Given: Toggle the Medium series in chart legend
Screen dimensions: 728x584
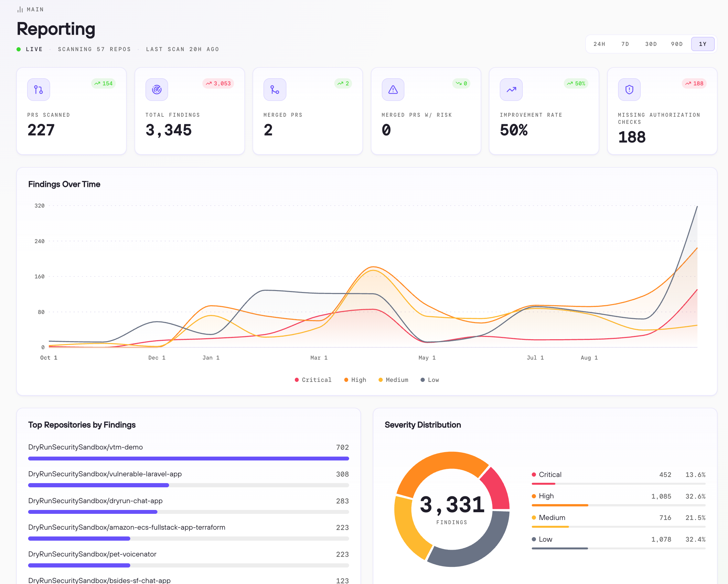Looking at the screenshot, I should 393,380.
